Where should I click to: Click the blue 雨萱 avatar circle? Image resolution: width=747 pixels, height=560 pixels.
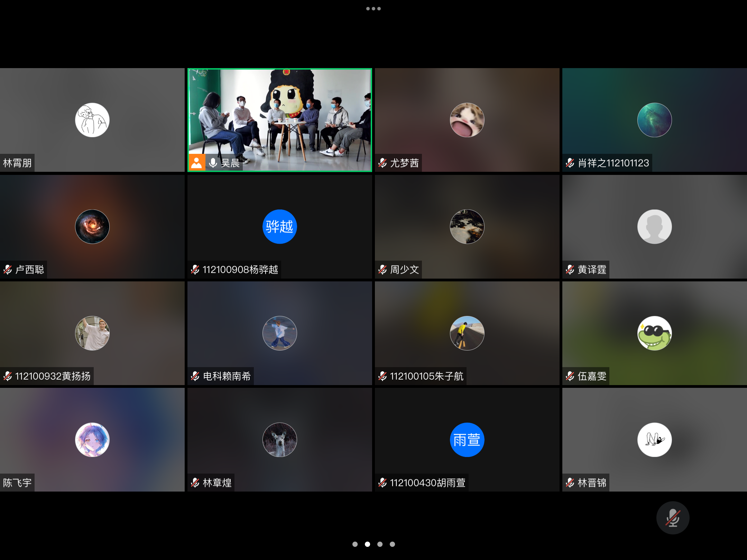click(467, 440)
